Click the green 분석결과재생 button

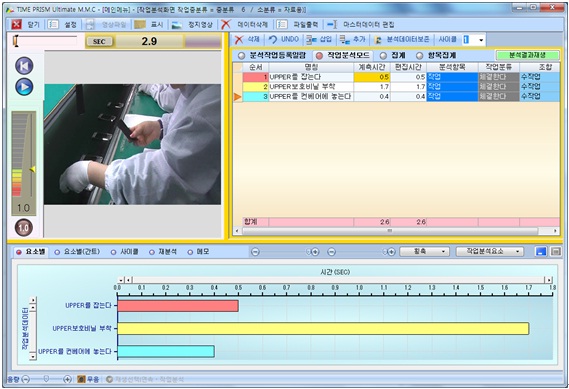527,55
